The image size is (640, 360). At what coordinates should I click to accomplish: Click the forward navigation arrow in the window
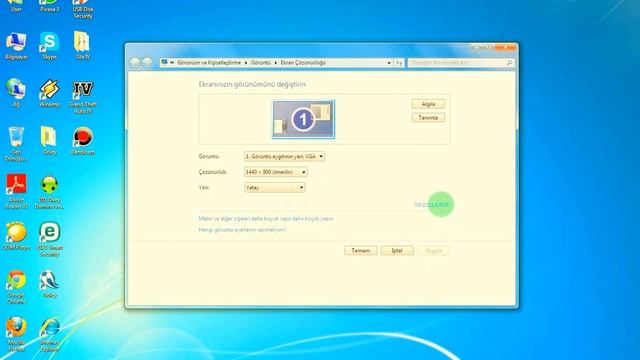(x=147, y=62)
